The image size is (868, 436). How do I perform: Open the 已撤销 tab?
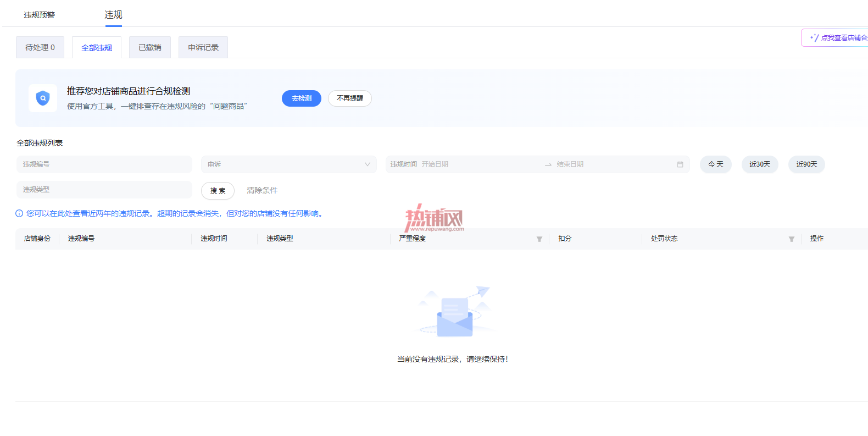[150, 47]
